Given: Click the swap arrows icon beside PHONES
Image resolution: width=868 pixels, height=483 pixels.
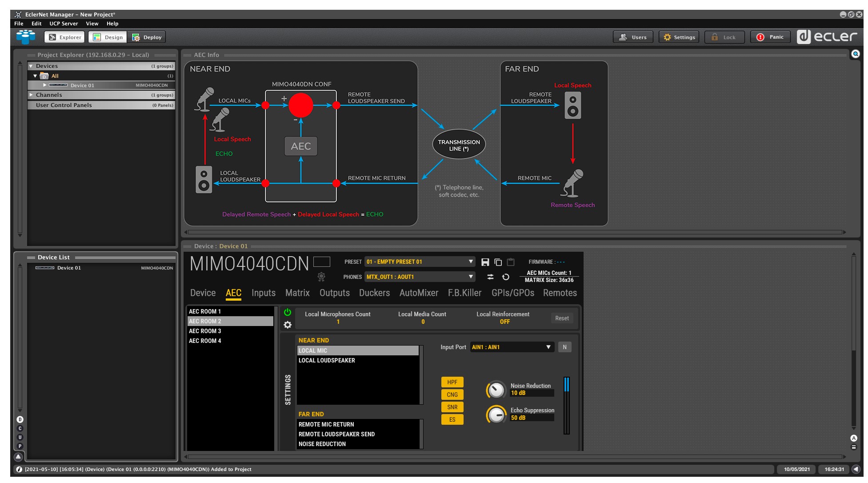Looking at the screenshot, I should (x=490, y=277).
